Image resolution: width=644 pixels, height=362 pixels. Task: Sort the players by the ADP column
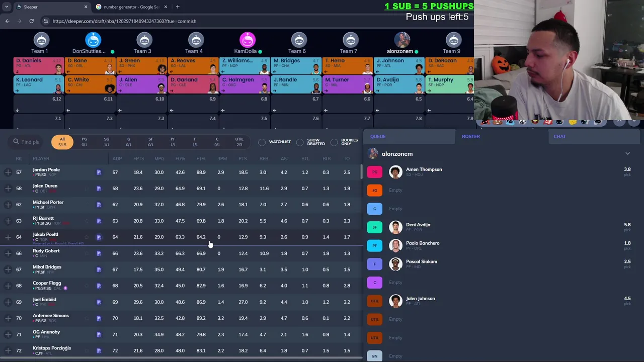pos(117,158)
